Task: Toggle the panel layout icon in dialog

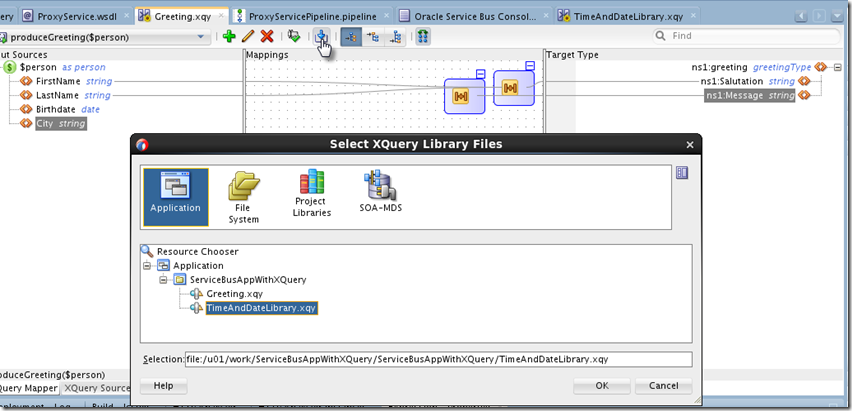Action: tap(682, 172)
